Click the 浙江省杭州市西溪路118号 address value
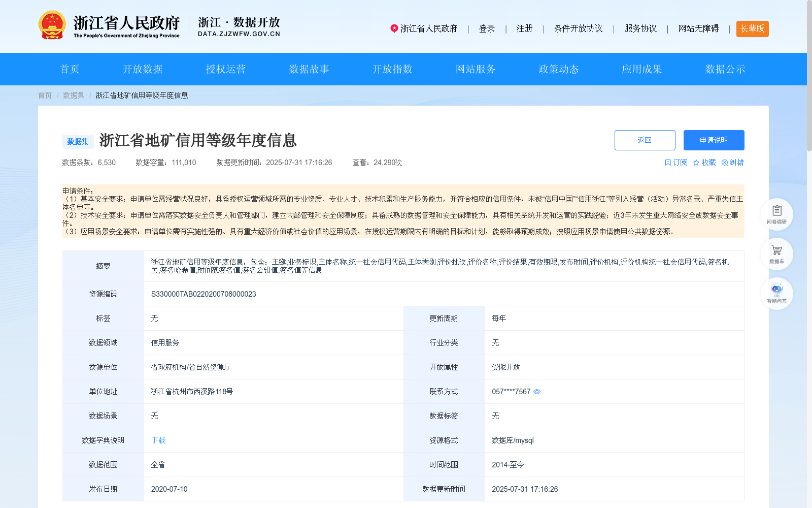This screenshot has width=812, height=508. point(192,392)
